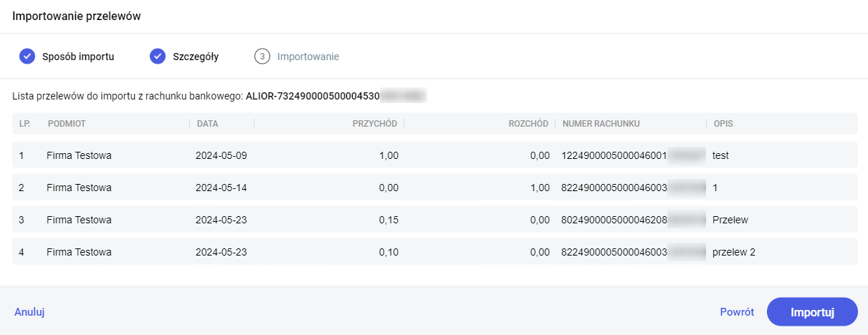Screen dimensions: 868x335
Task: Click checkmark icon for Sposób importu step
Action: (x=27, y=57)
